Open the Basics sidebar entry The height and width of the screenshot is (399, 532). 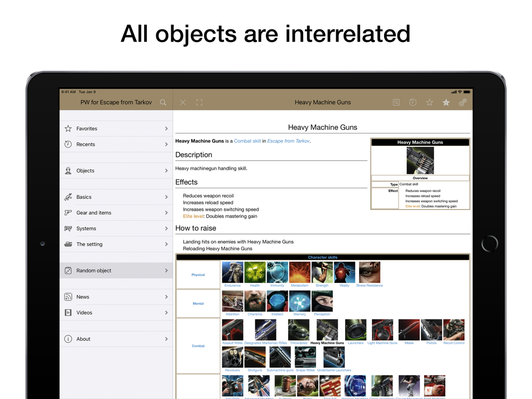coord(116,197)
